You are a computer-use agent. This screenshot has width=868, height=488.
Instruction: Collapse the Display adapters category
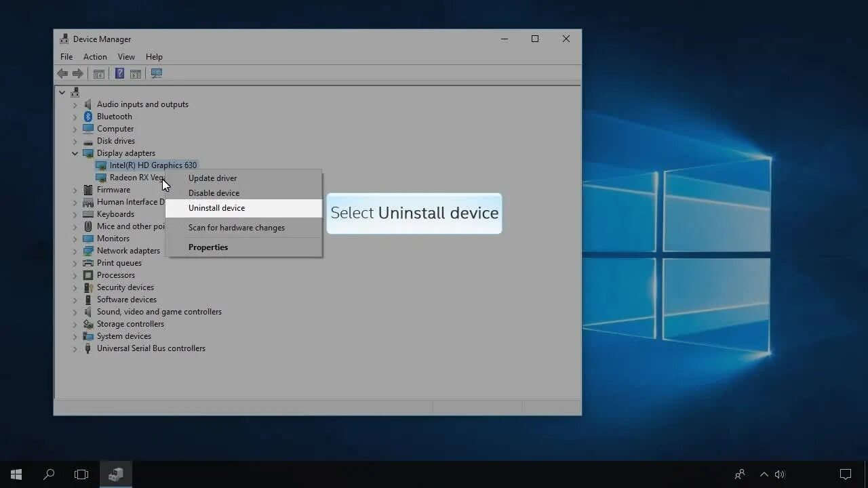click(75, 153)
